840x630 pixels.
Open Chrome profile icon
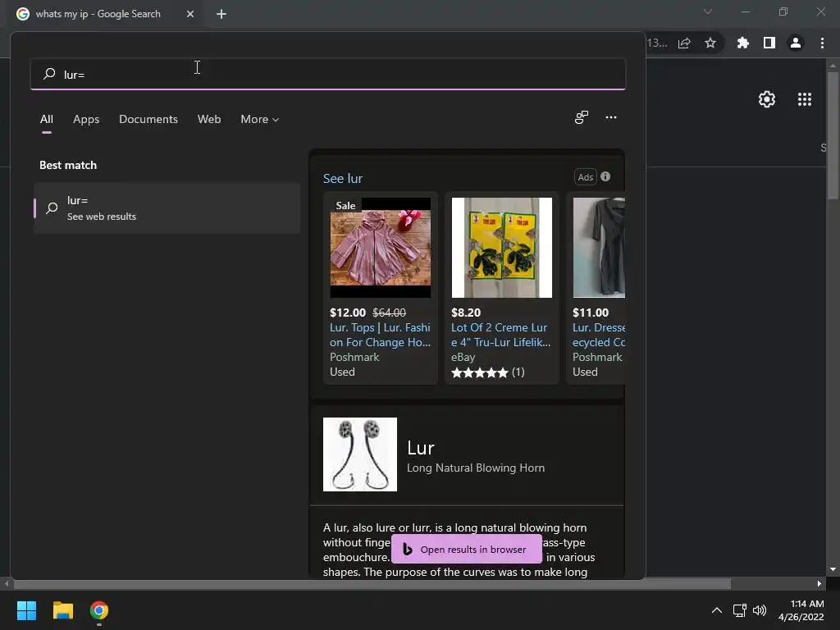click(x=796, y=43)
